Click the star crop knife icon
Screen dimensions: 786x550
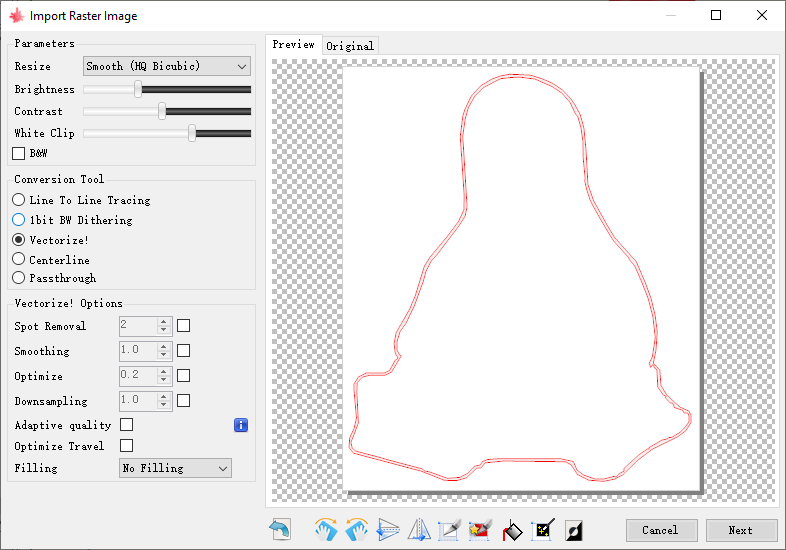pos(480,529)
